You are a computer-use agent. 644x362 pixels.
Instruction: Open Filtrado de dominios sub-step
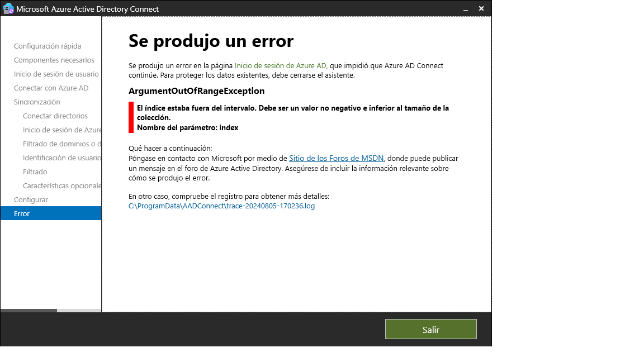click(62, 144)
